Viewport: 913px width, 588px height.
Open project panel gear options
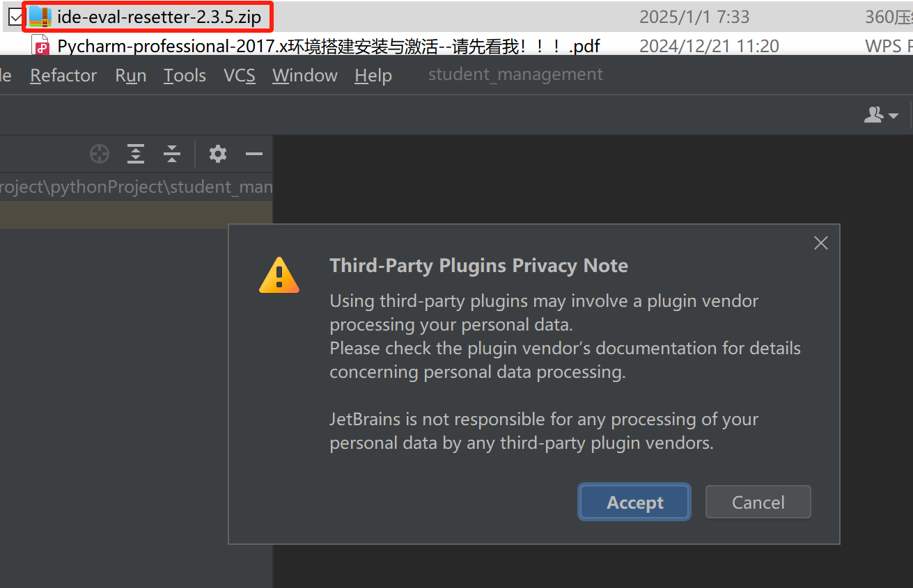point(218,154)
